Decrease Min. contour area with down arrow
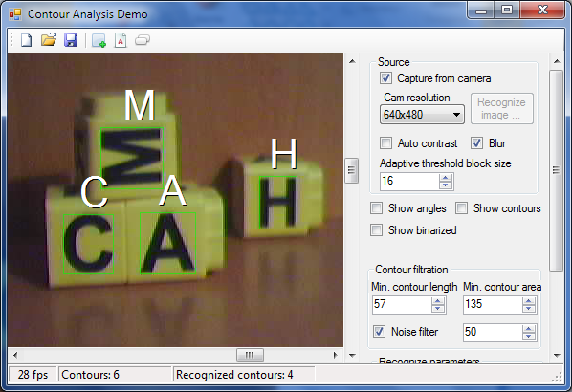This screenshot has width=572, height=392. pyautogui.click(x=529, y=309)
